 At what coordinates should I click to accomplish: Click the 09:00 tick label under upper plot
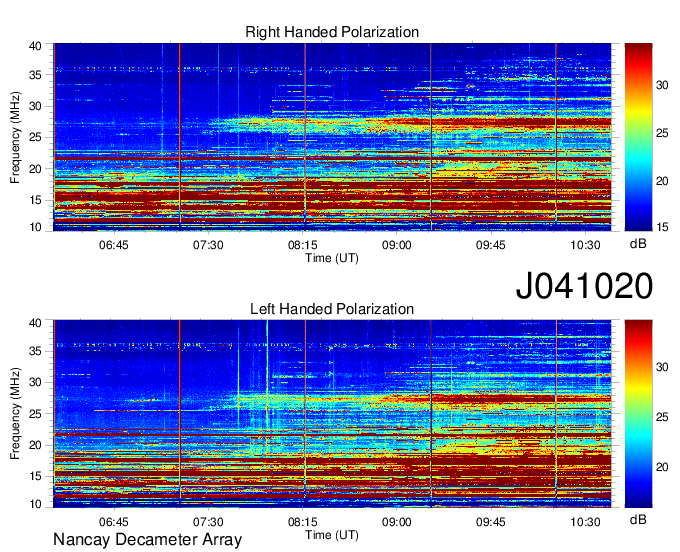tap(396, 245)
